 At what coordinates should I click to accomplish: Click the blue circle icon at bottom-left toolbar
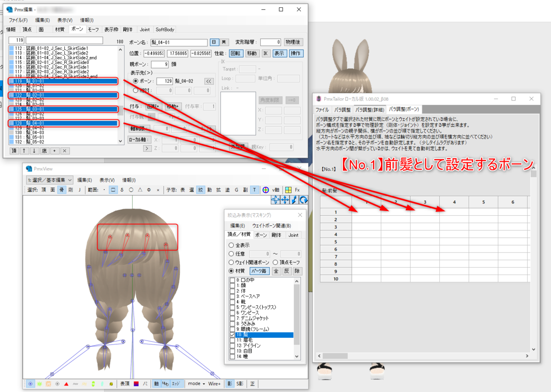point(30,383)
